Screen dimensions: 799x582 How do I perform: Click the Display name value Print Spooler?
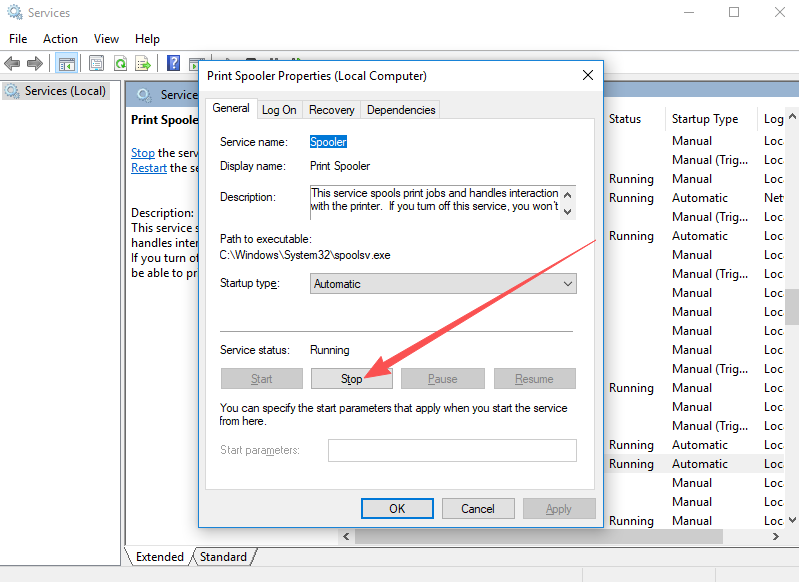(x=340, y=166)
